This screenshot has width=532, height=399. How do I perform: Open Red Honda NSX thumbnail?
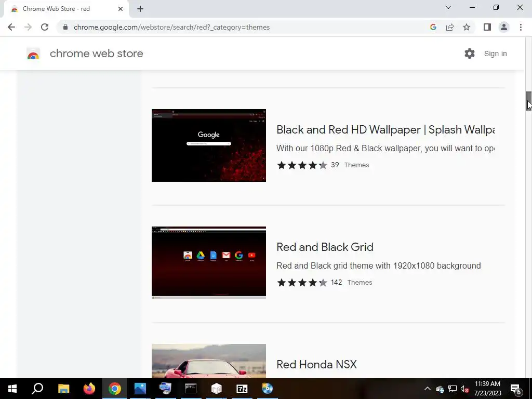pos(209,361)
